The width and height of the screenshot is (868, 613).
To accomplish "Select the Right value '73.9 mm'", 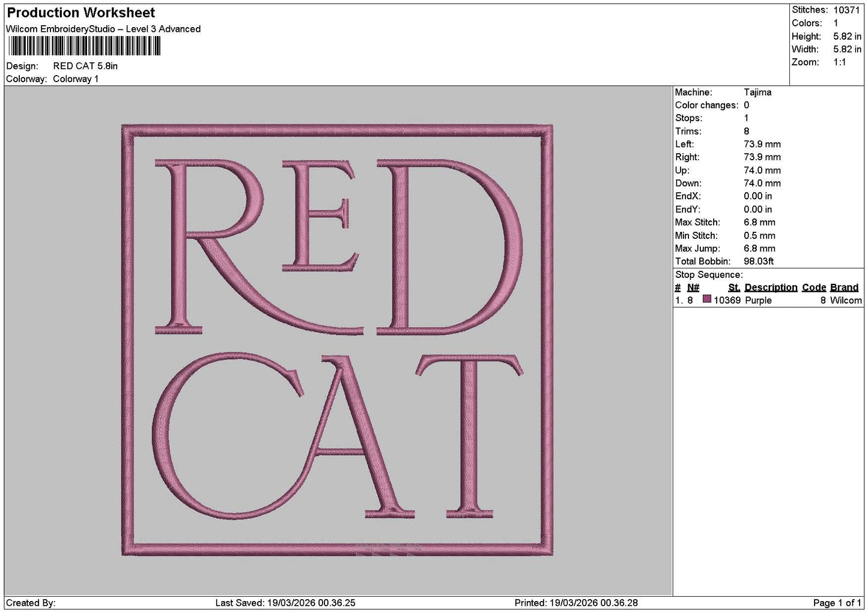I will tap(762, 157).
